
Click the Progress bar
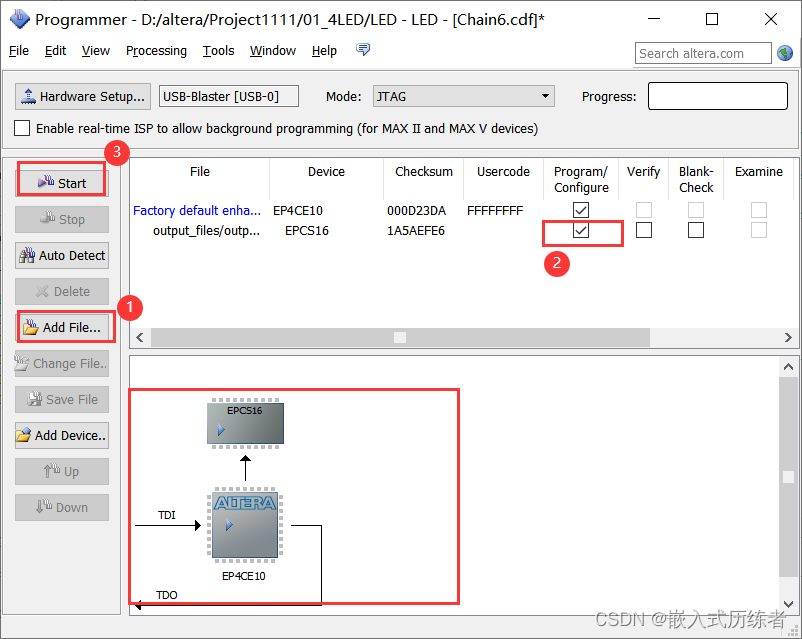pos(718,96)
